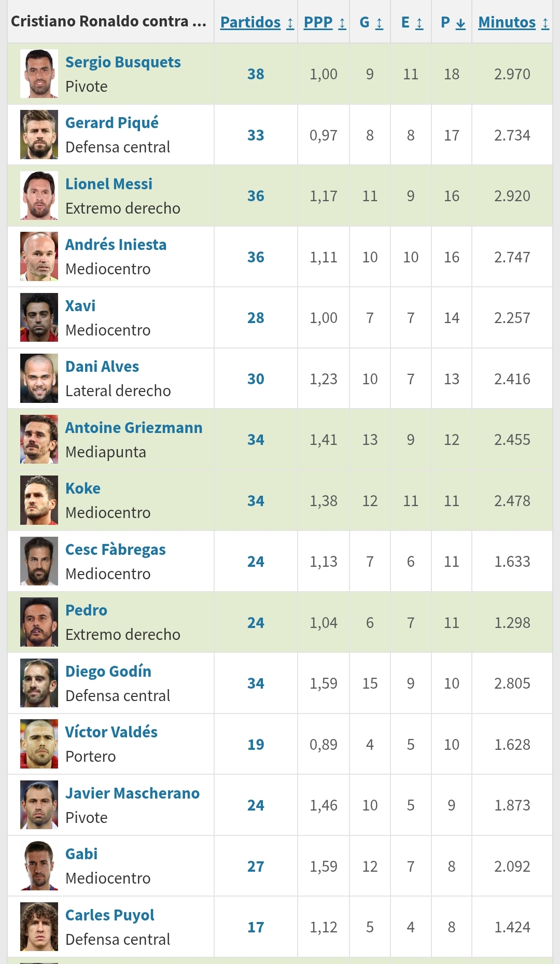Image resolution: width=560 pixels, height=964 pixels.
Task: Toggle P losses descending sort arrow
Action: pos(460,23)
